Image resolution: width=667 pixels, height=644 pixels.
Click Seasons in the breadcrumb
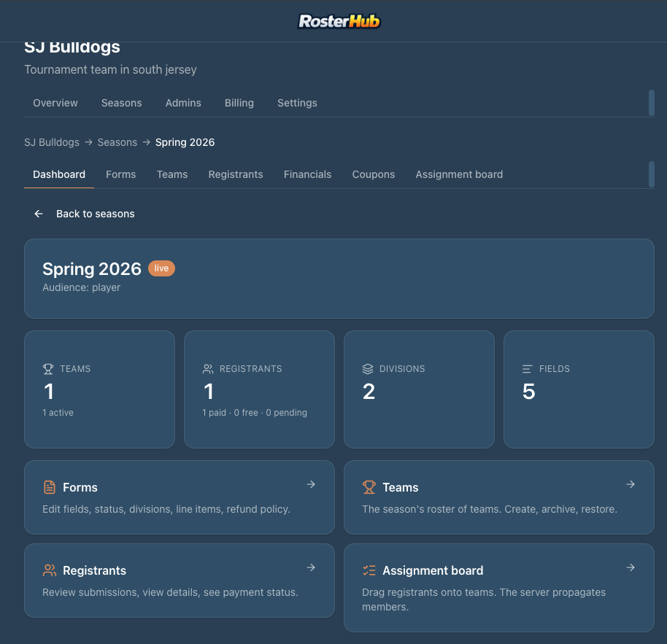(x=117, y=142)
